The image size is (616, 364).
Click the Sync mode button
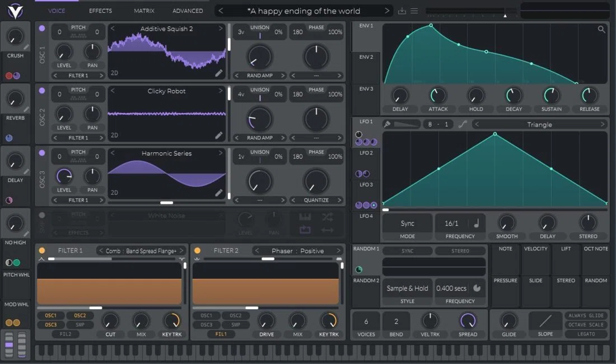tap(407, 223)
